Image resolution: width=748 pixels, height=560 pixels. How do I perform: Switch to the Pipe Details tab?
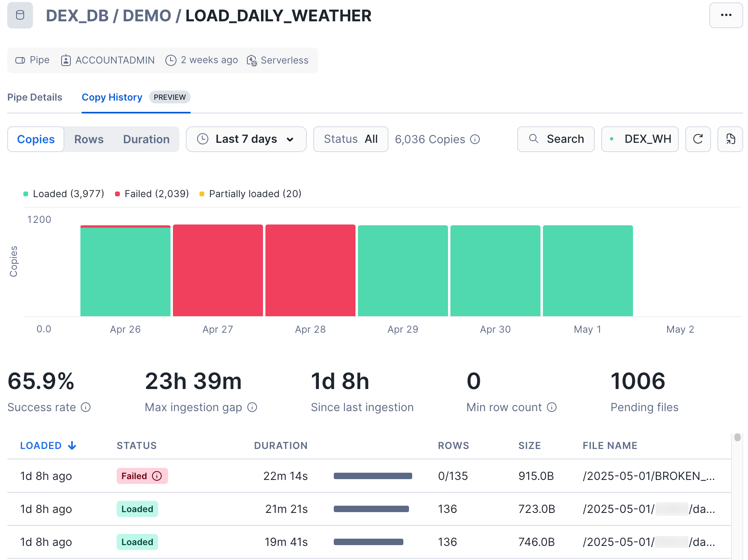click(35, 97)
